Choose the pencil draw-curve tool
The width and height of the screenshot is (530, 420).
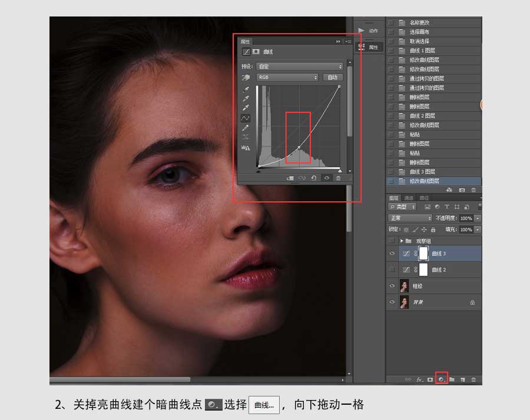[246, 128]
